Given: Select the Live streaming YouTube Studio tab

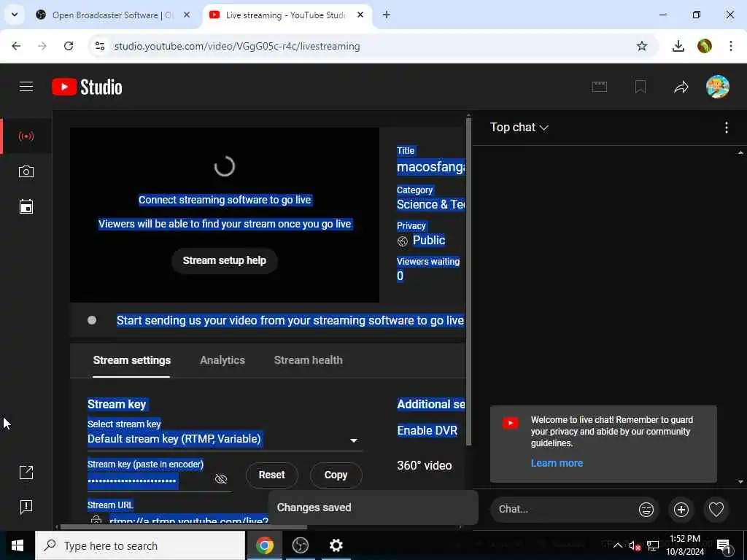Looking at the screenshot, I should 285,15.
